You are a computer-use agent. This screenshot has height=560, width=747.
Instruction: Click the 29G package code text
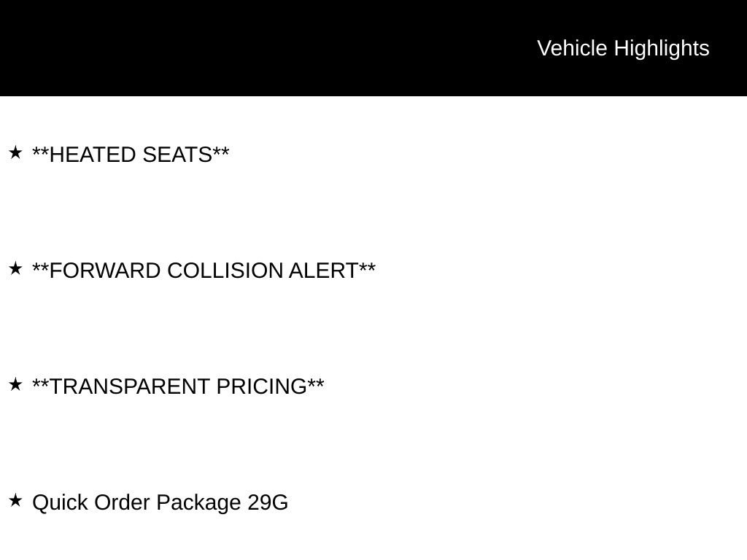pos(268,502)
